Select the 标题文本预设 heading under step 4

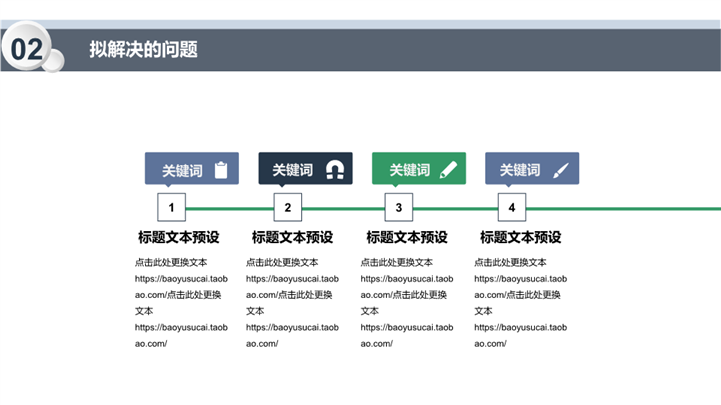[x=520, y=238]
